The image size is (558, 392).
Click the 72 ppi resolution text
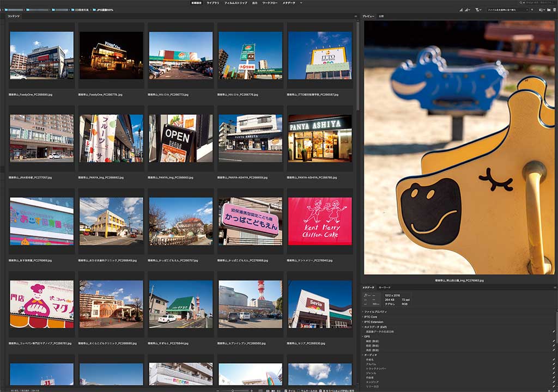[405, 300]
